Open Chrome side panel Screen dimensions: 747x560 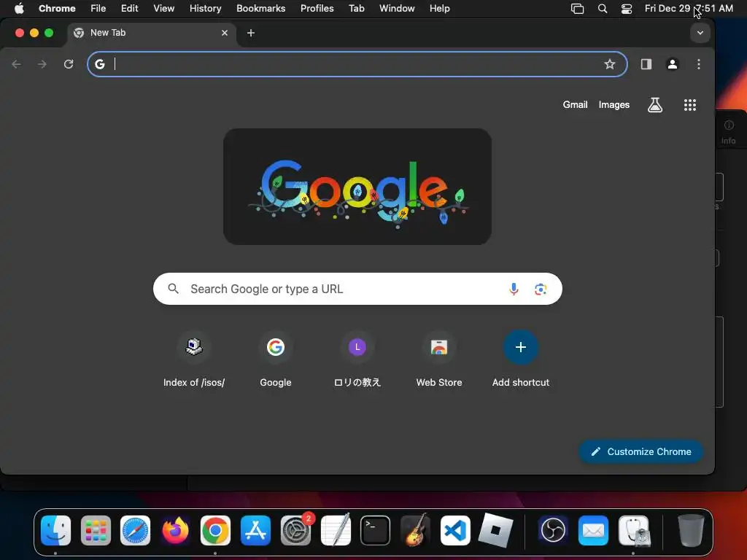click(x=646, y=64)
